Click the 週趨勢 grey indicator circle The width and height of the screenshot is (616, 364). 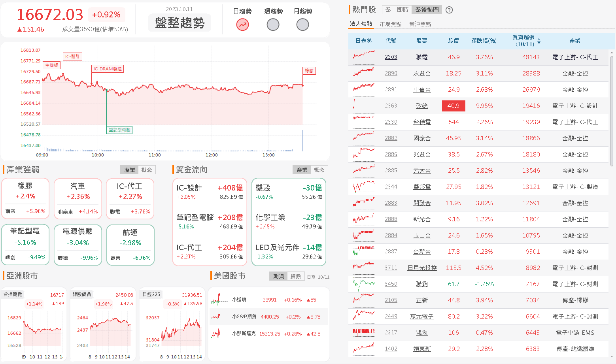point(273,25)
